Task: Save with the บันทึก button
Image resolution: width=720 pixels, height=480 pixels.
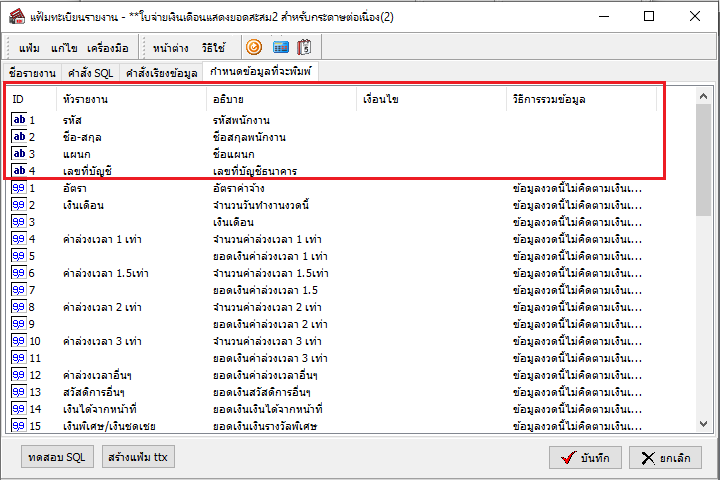Action: point(585,458)
